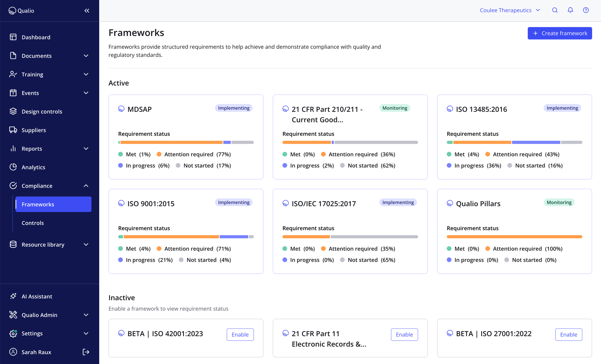This screenshot has height=364, width=601.
Task: Collapse the sidebar with the double chevron
Action: (x=87, y=10)
